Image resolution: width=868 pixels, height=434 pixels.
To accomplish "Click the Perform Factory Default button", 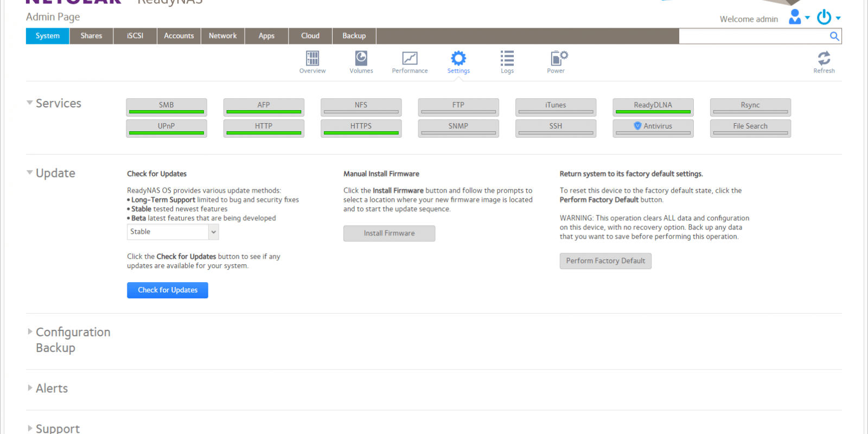I will click(605, 261).
